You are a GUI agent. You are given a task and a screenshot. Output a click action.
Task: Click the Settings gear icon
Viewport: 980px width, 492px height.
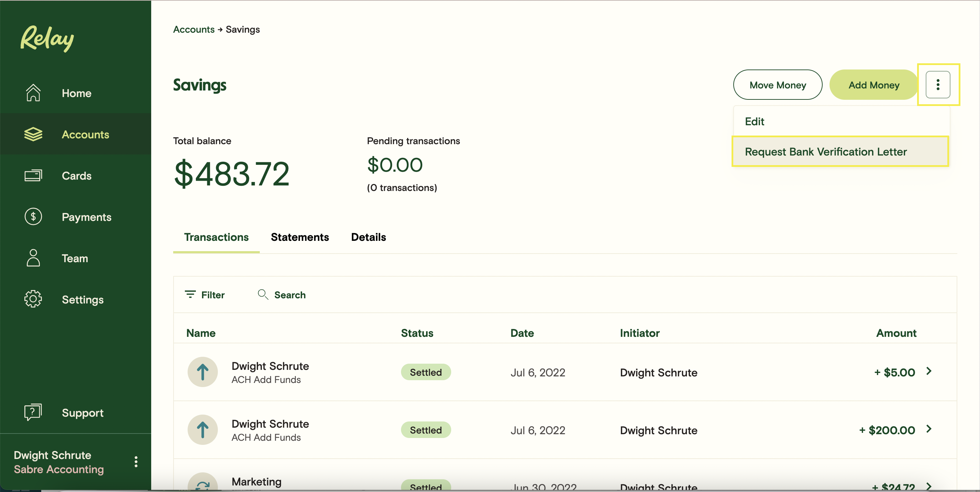(33, 299)
